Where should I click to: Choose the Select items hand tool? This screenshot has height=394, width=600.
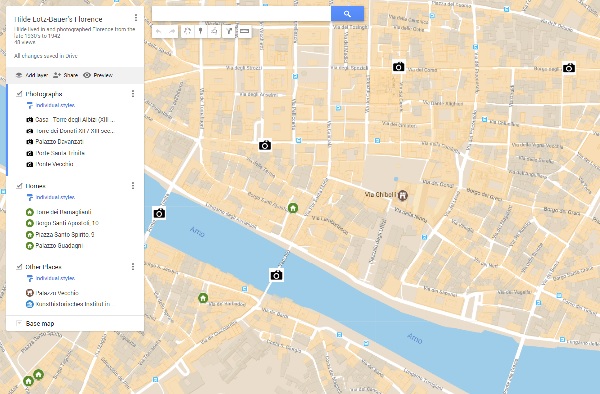[187, 31]
